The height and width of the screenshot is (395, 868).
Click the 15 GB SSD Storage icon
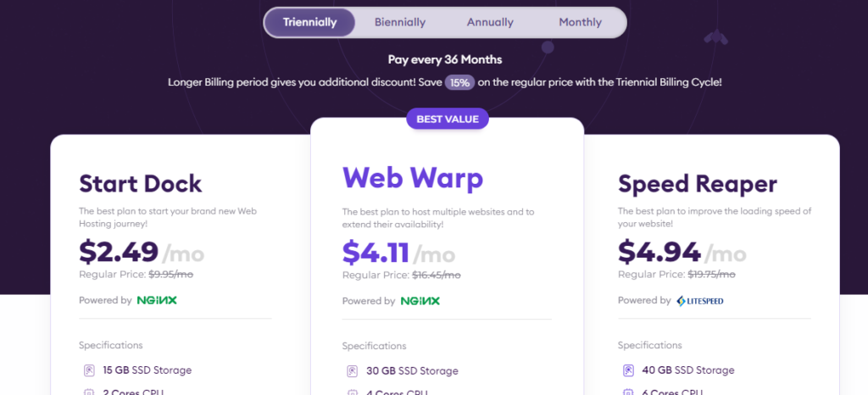88,370
